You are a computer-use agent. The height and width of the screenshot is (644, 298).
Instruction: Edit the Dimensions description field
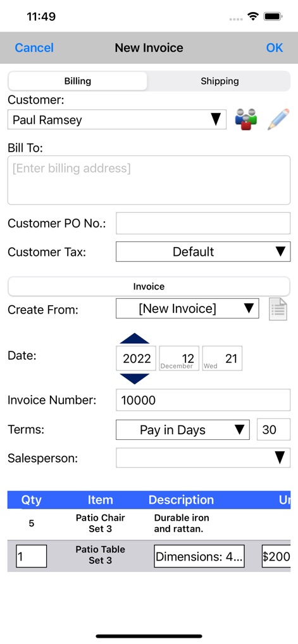point(199,556)
